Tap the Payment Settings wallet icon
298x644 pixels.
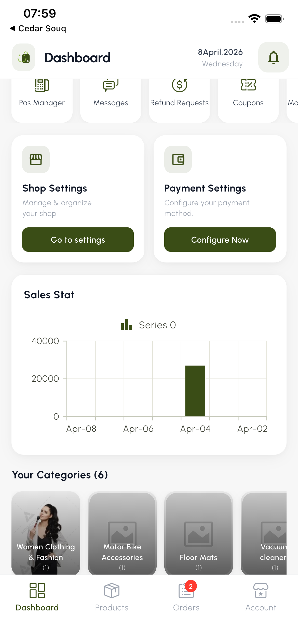pyautogui.click(x=178, y=159)
